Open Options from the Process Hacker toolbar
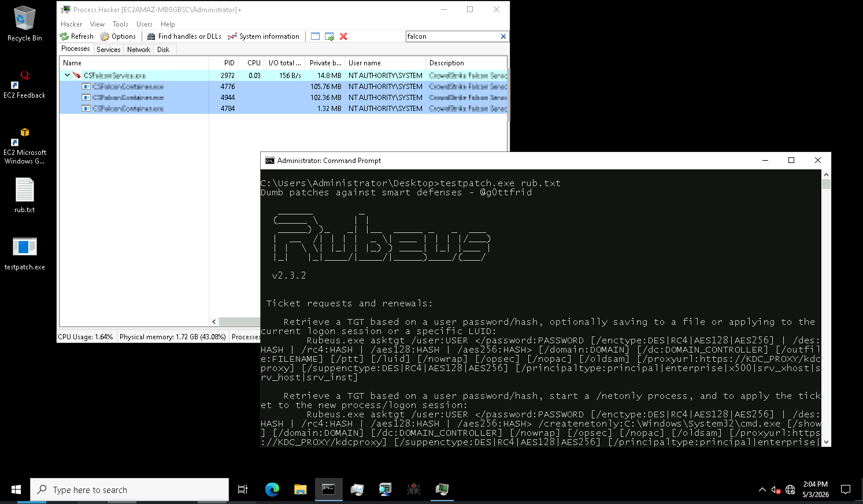Image resolution: width=863 pixels, height=504 pixels. (118, 36)
